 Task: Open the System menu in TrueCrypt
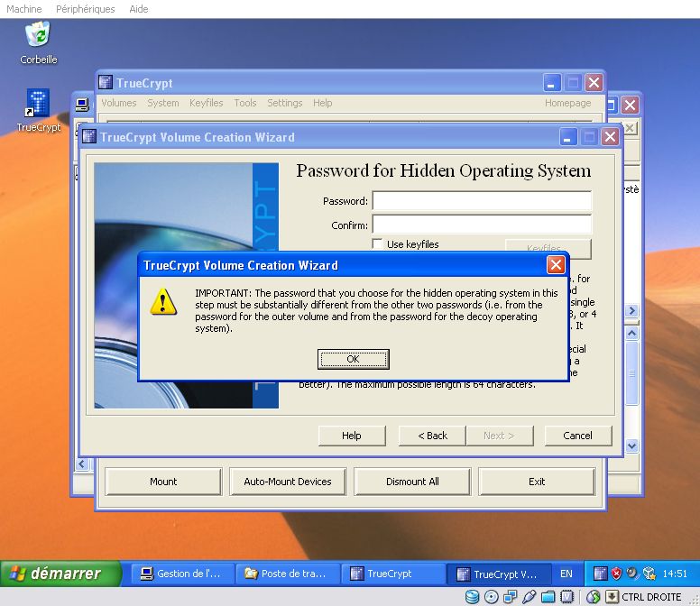point(163,103)
